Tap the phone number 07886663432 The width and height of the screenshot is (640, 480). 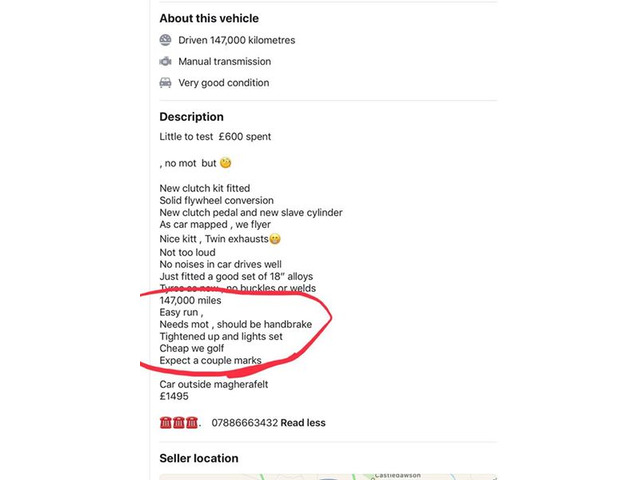click(x=245, y=423)
